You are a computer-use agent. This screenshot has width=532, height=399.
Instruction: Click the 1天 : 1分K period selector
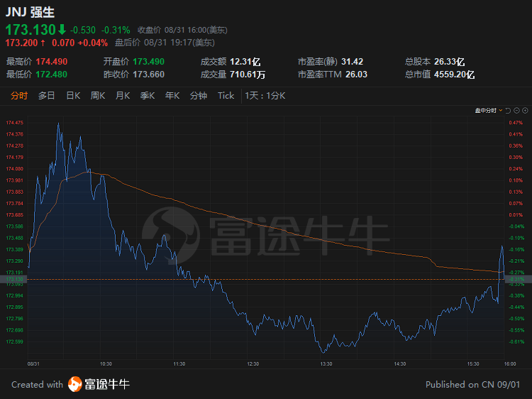click(265, 96)
